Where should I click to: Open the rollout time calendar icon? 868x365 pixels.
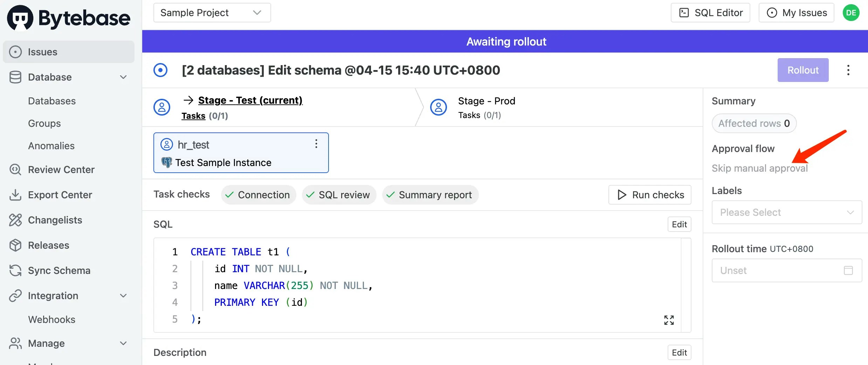point(848,270)
